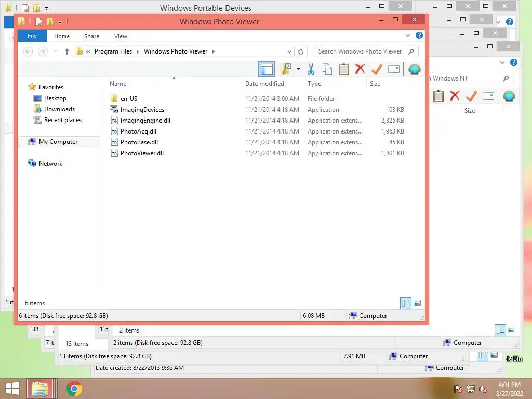
Task: Click the search magnifier icon
Action: [411, 51]
